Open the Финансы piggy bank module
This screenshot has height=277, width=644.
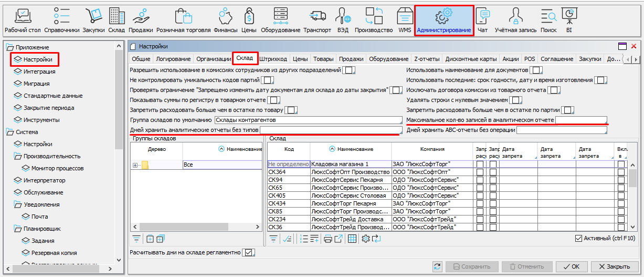pyautogui.click(x=226, y=20)
